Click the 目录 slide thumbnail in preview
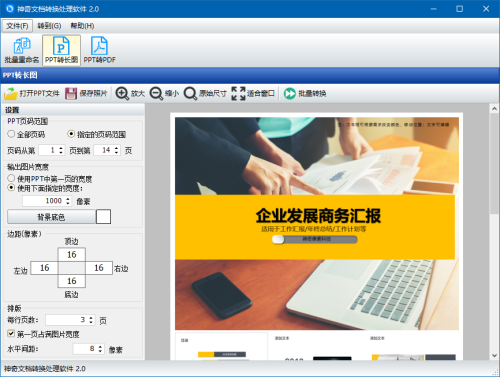 click(221, 346)
